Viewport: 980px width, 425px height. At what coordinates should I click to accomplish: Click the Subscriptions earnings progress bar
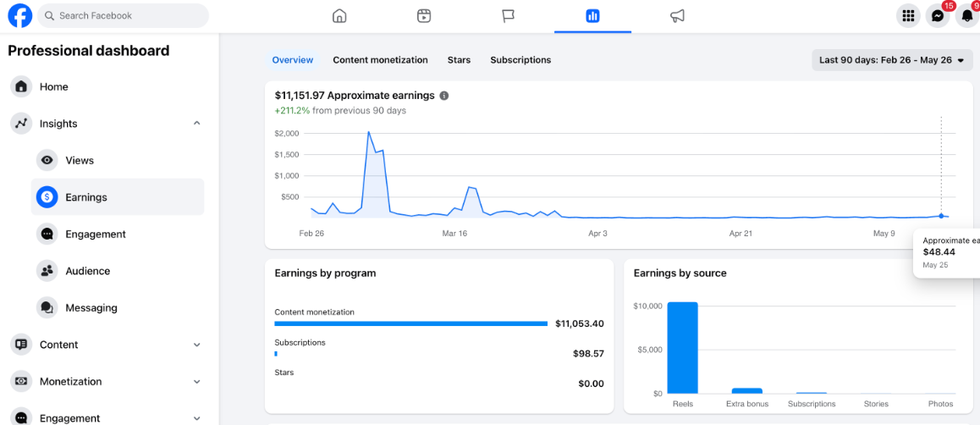coord(276,354)
